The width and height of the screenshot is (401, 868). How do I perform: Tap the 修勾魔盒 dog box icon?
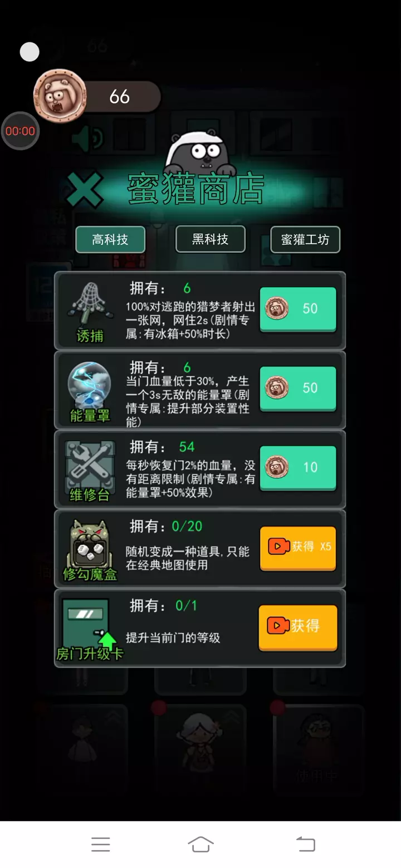point(90,550)
